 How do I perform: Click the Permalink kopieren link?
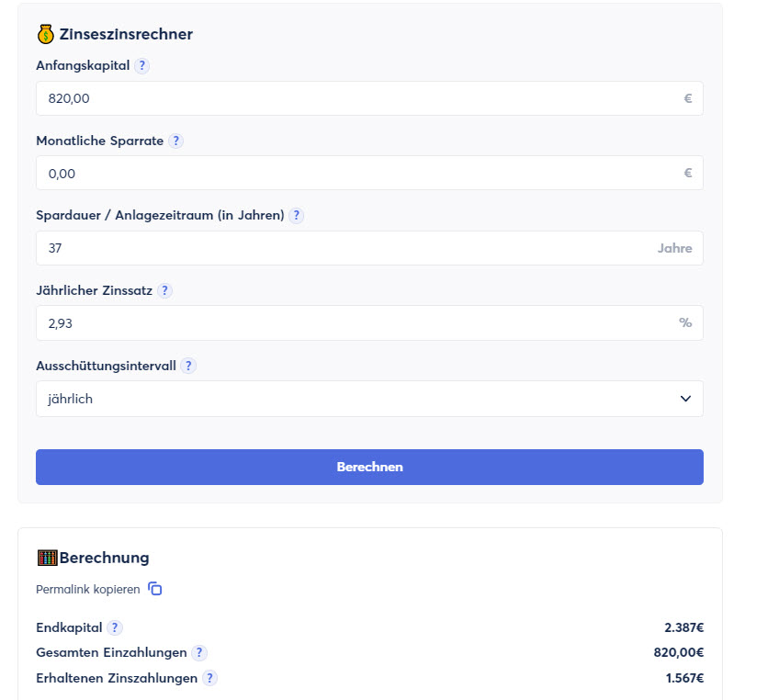(88, 590)
